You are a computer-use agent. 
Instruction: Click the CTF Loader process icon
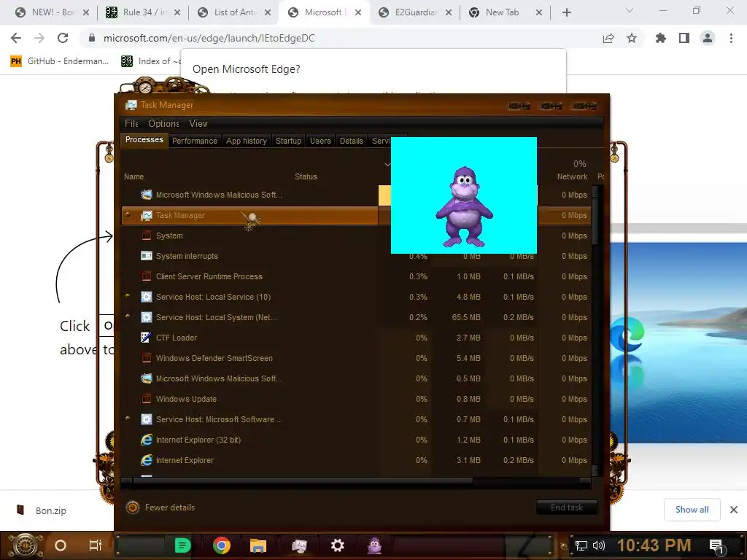[146, 338]
